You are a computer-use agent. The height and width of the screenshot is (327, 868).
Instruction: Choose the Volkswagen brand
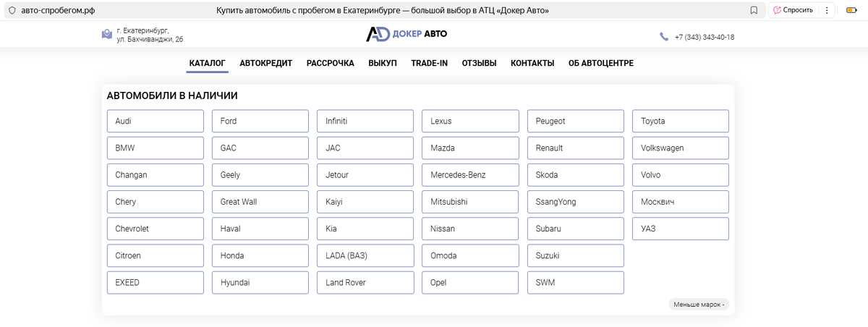[x=681, y=148]
